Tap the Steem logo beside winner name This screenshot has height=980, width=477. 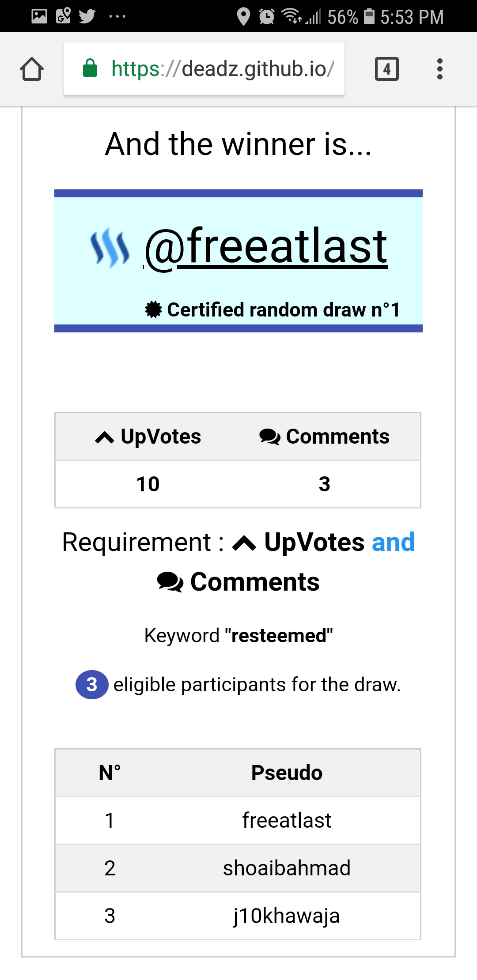pos(110,249)
